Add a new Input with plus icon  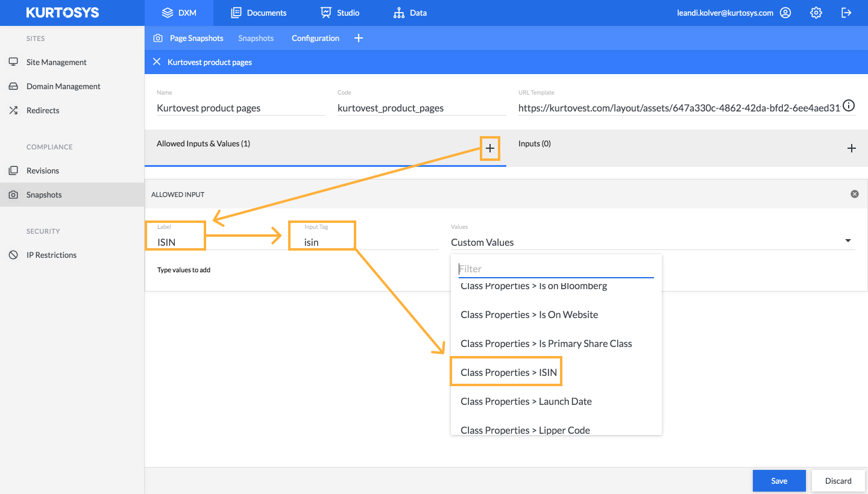point(851,148)
